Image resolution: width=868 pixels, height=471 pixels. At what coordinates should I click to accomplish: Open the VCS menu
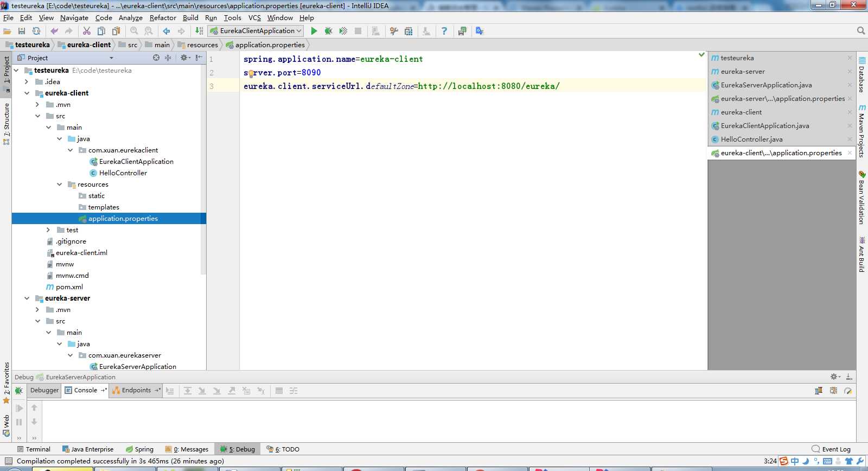coord(254,18)
